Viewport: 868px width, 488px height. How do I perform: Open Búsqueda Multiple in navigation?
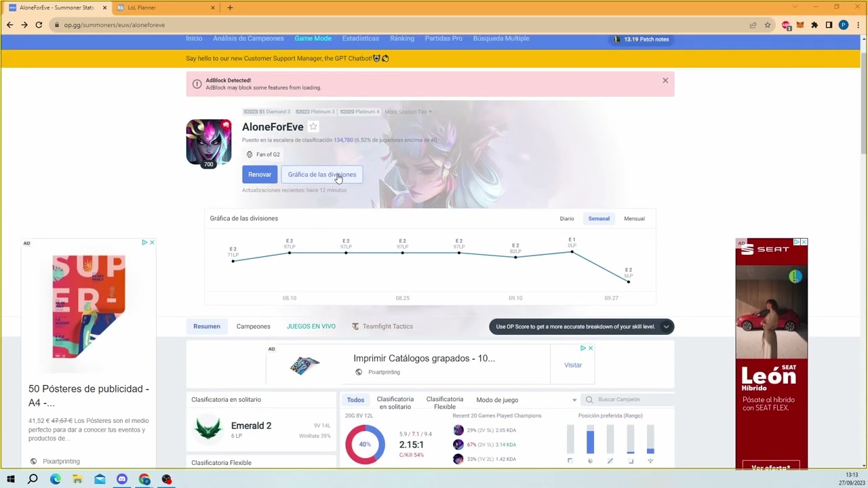tap(501, 39)
